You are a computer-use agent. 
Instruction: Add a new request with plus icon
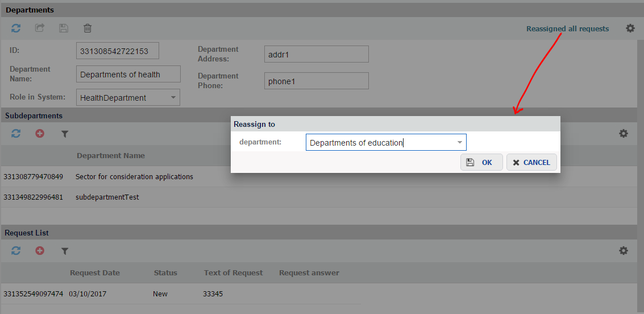point(40,250)
